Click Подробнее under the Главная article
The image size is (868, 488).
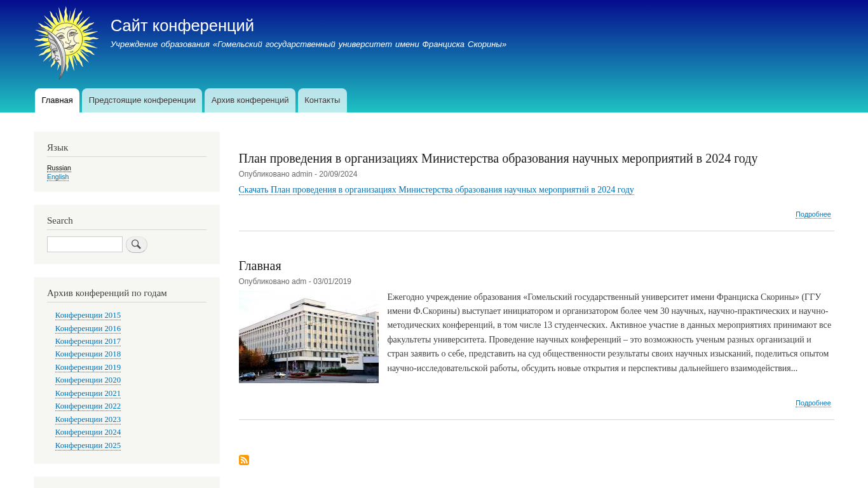(813, 403)
